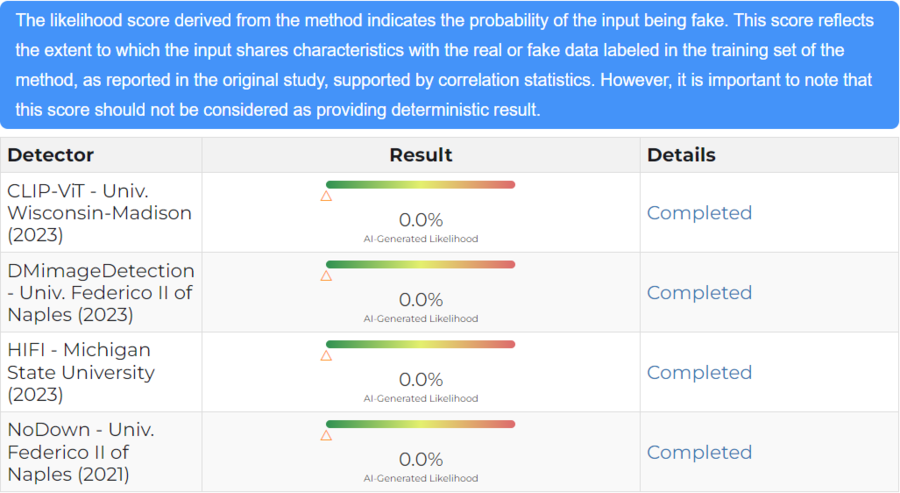
Task: Click the blue likelihood score info banner
Action: pos(449,64)
